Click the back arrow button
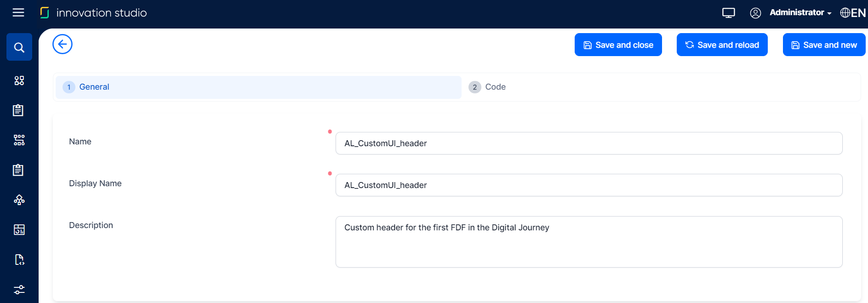The image size is (868, 303). point(62,44)
